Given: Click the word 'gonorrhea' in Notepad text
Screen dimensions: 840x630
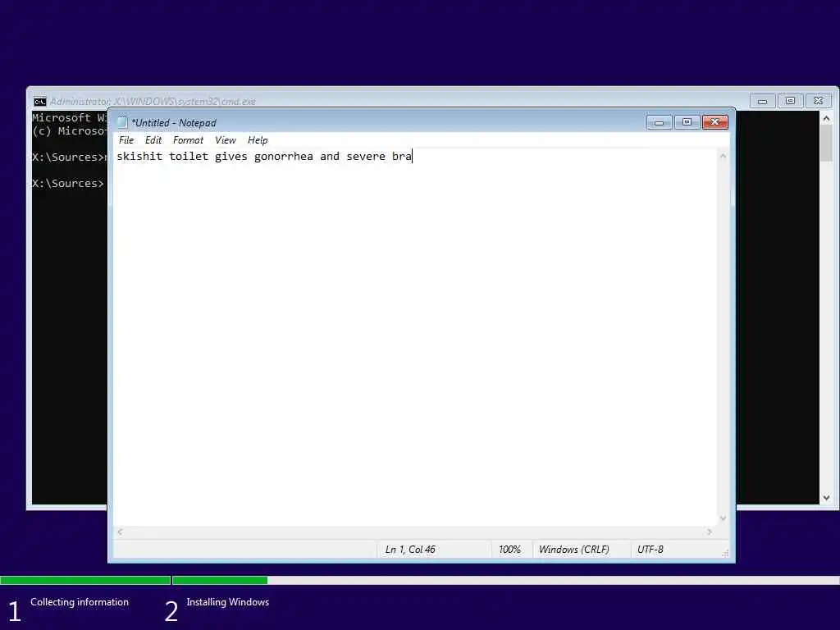Looking at the screenshot, I should (x=283, y=157).
